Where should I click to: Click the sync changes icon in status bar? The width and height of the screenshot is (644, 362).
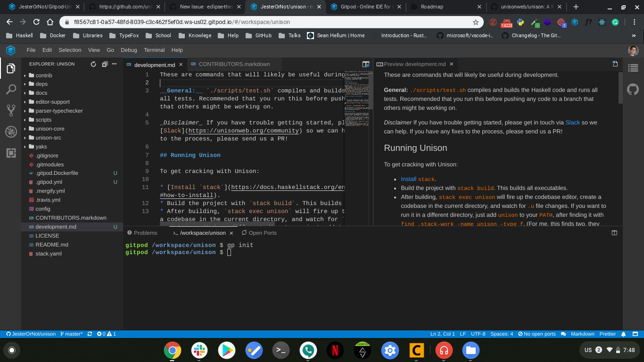[x=90, y=334]
